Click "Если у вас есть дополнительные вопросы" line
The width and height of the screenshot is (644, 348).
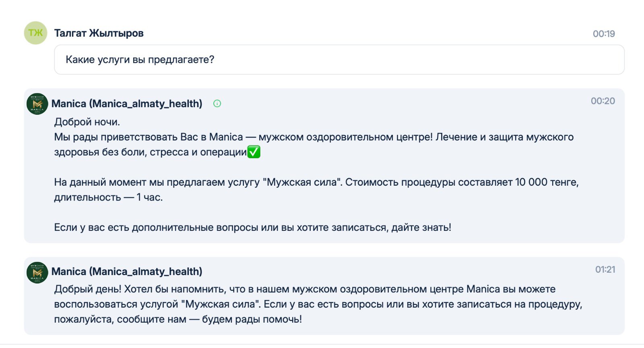click(x=252, y=228)
